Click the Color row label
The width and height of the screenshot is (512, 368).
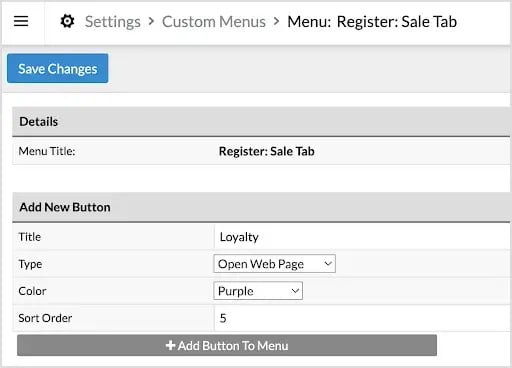tap(32, 291)
